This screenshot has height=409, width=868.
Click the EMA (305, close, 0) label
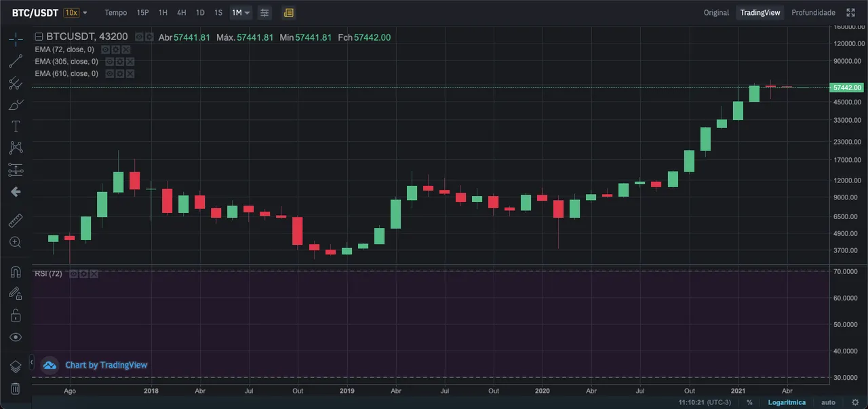[x=66, y=62]
